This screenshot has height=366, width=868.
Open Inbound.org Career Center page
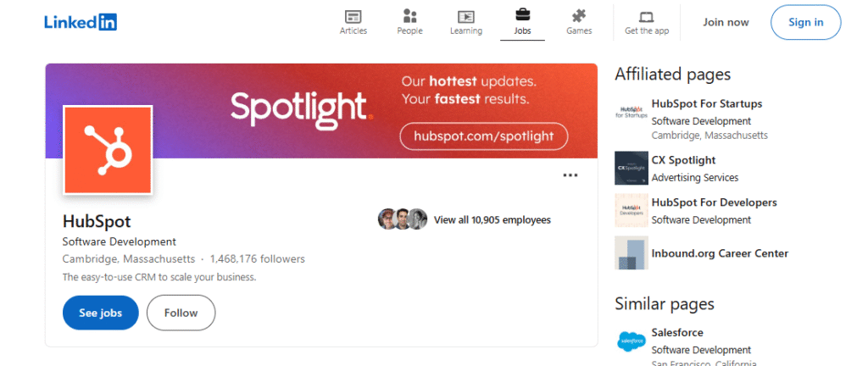click(719, 253)
